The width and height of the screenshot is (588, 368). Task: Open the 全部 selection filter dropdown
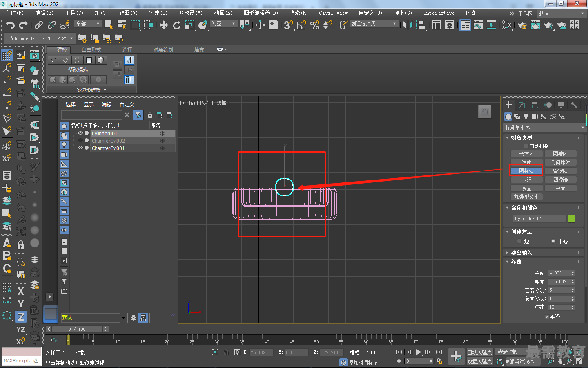click(x=88, y=24)
